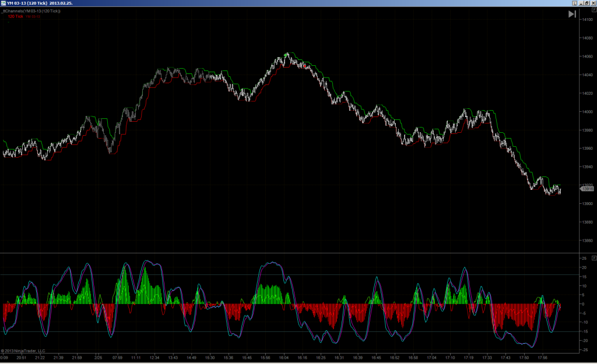Click the 14100 price scale label
This screenshot has width=597, height=364.
(588, 19)
